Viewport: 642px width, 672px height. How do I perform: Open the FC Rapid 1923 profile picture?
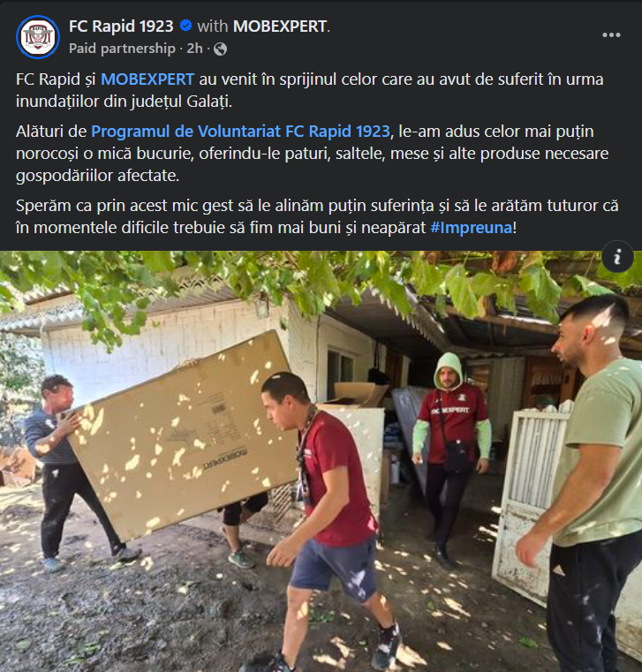(x=38, y=37)
